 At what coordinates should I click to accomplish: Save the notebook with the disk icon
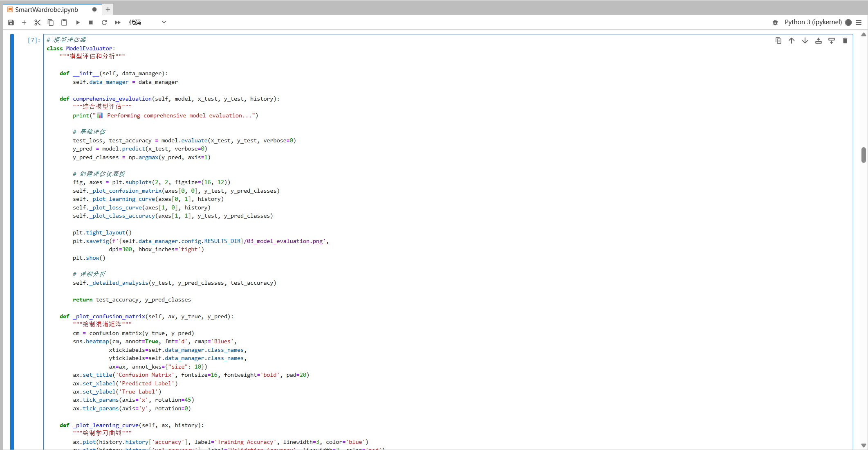pos(11,22)
